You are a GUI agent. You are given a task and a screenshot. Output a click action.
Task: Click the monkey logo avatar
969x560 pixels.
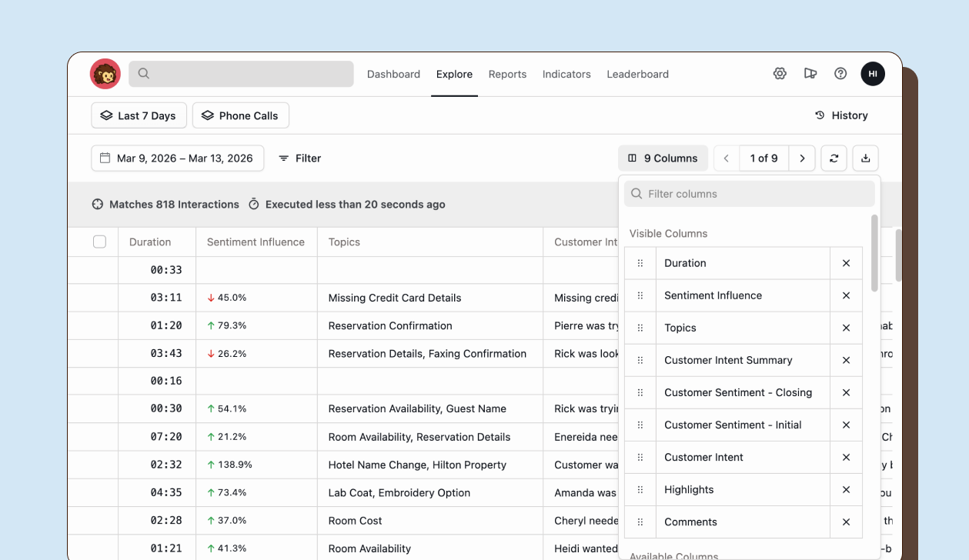pos(105,74)
